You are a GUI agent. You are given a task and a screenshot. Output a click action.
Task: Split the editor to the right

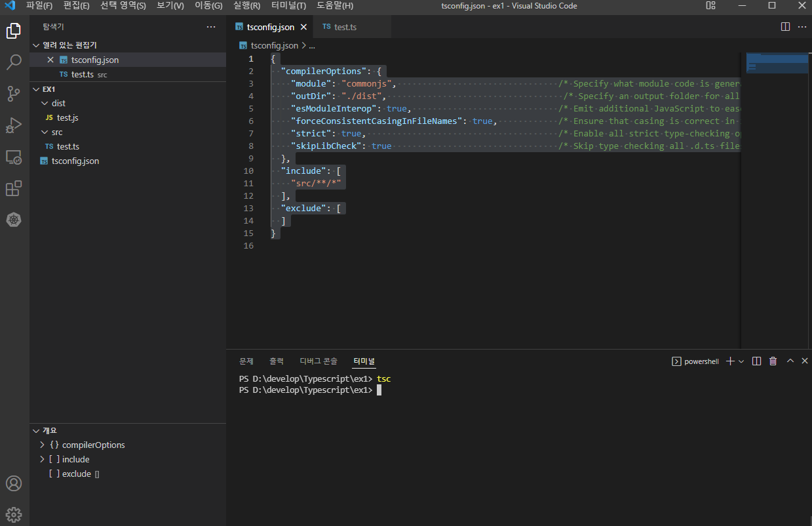[785, 27]
